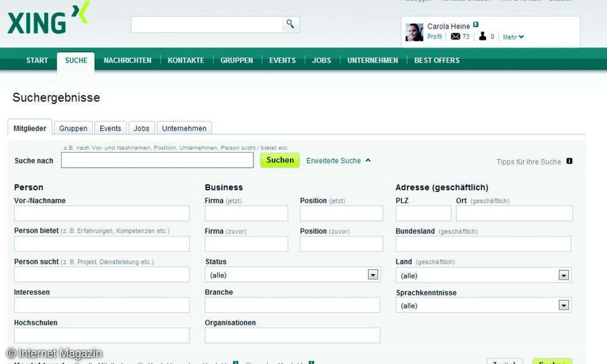Click the green Suchen button beside Suche nach
Viewport: 607px width, 364px height.
pyautogui.click(x=280, y=160)
